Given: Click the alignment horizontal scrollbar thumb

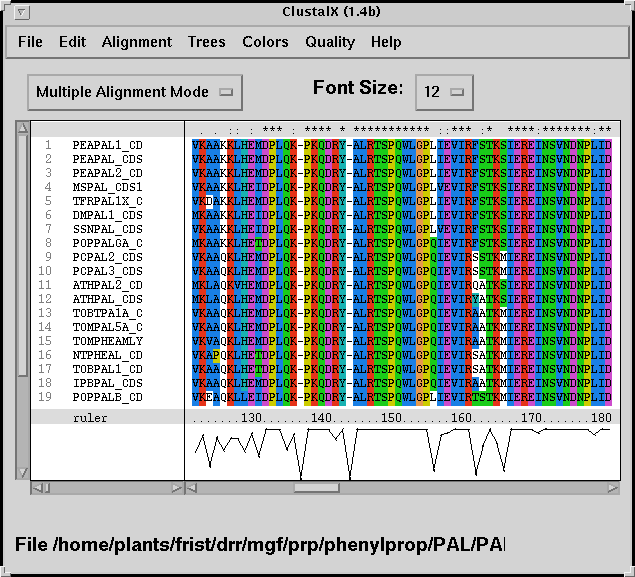Looking at the screenshot, I should (316, 488).
